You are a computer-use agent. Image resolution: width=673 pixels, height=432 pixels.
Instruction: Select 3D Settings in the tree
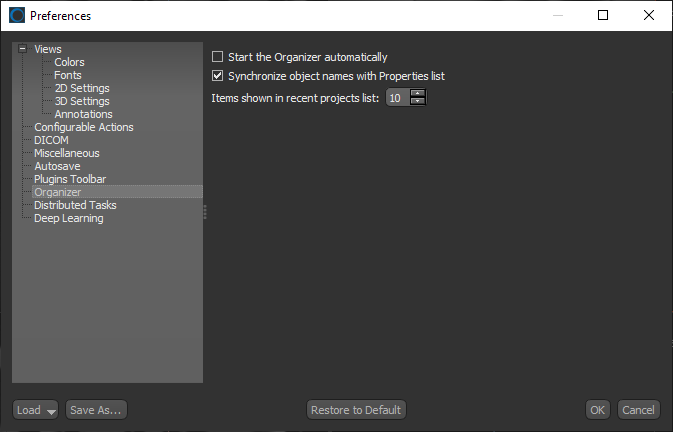click(82, 101)
